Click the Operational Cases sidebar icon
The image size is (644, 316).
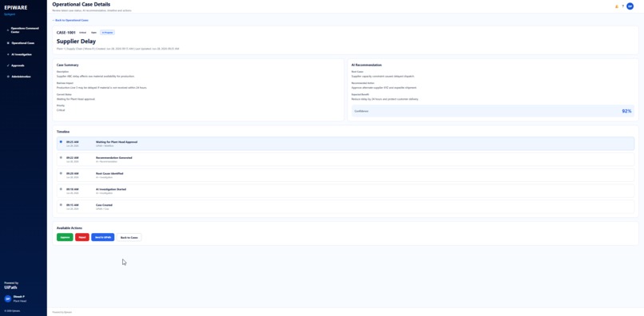click(x=8, y=42)
